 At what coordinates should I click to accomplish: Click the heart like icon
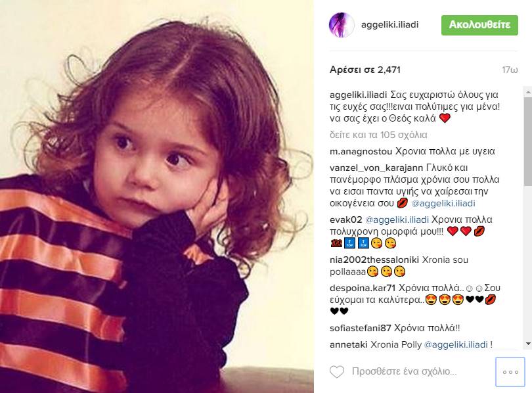pyautogui.click(x=337, y=371)
